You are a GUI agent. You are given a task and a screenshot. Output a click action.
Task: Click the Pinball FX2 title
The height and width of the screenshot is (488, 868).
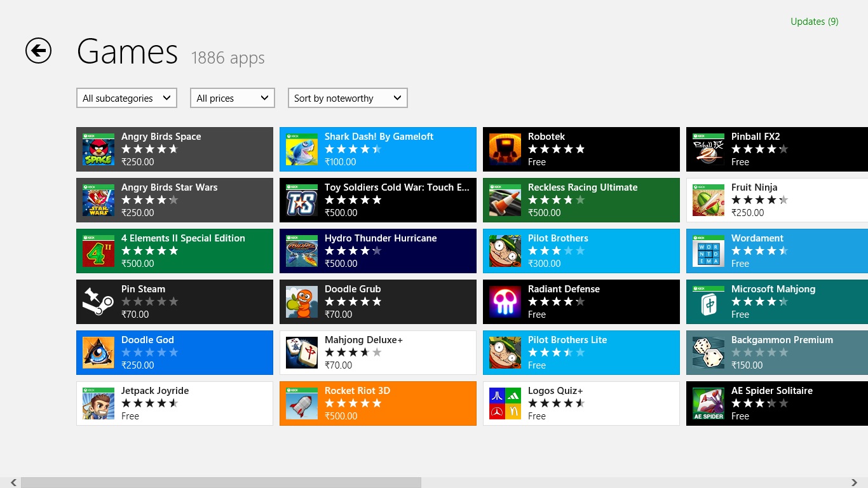pyautogui.click(x=756, y=137)
